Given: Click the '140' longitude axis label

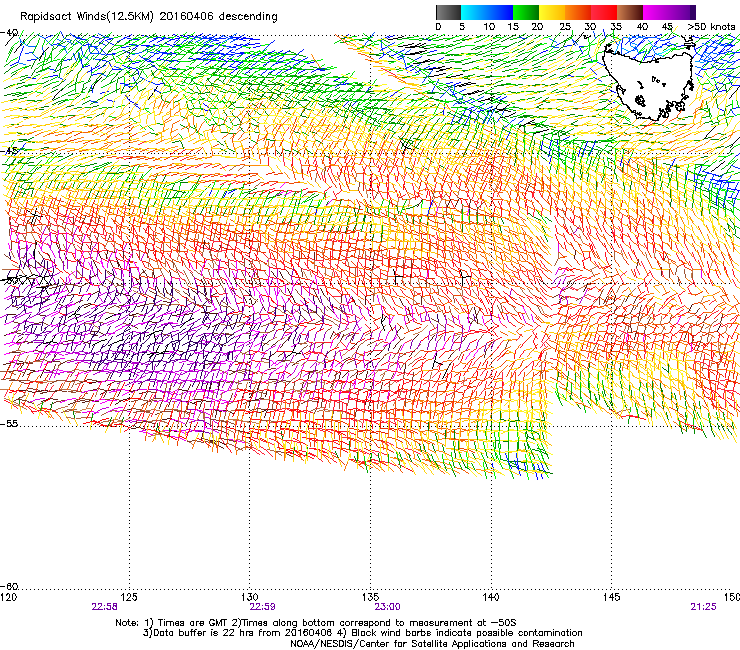Looking at the screenshot, I should coord(491,598).
